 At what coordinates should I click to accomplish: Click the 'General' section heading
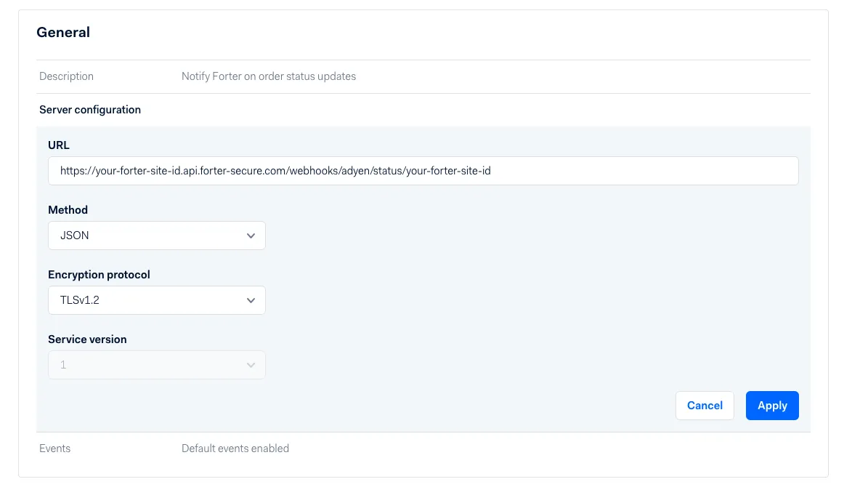(63, 32)
